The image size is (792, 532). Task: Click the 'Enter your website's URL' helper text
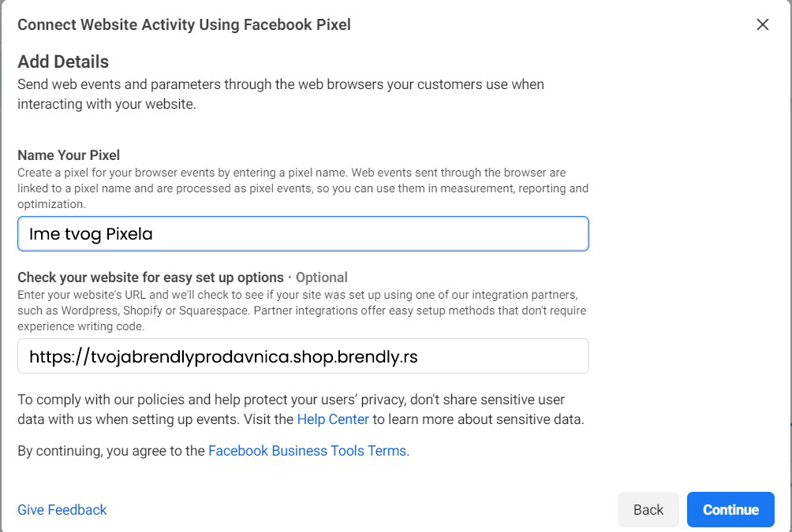pyautogui.click(x=298, y=295)
